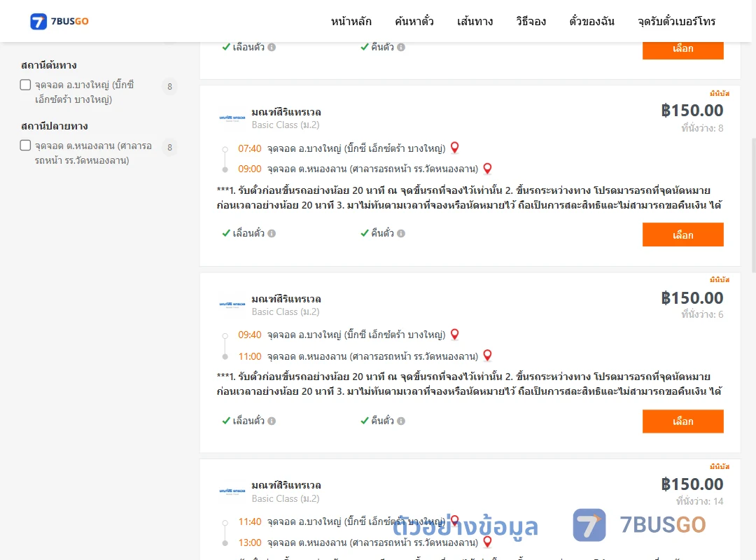Click the 13:00 arrival time
Screen dimensions: 756x560
coord(250,542)
